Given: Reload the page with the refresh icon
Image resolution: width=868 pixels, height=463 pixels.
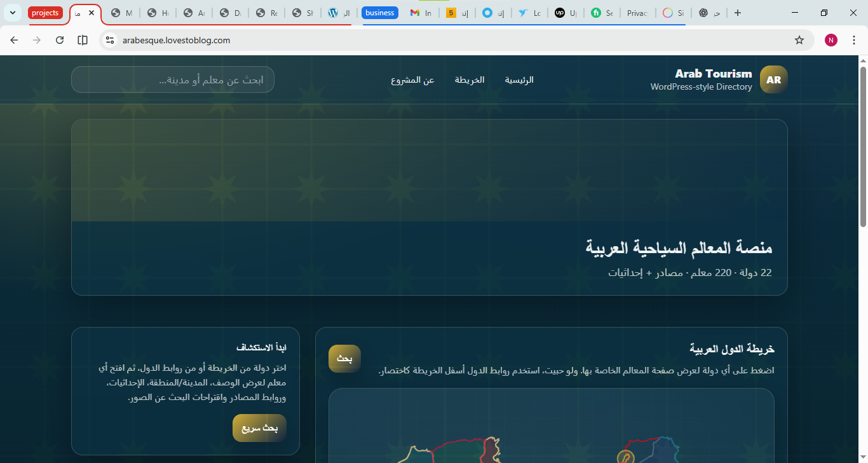Looking at the screenshot, I should [60, 39].
